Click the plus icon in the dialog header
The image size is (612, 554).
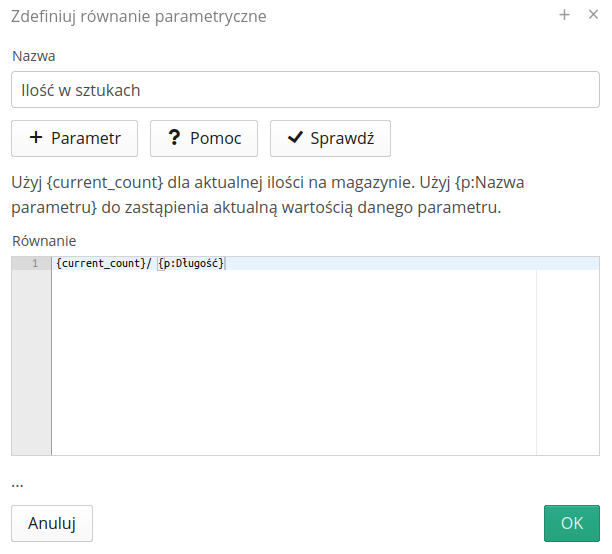point(564,15)
